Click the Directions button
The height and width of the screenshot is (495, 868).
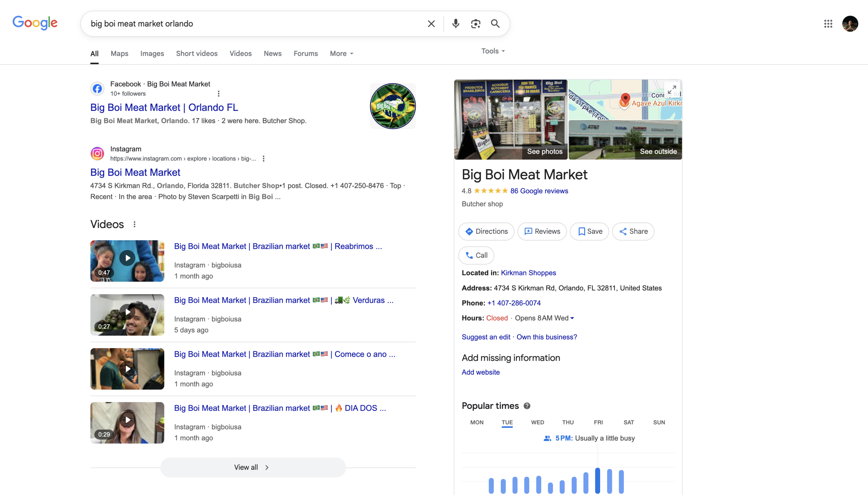pyautogui.click(x=486, y=231)
